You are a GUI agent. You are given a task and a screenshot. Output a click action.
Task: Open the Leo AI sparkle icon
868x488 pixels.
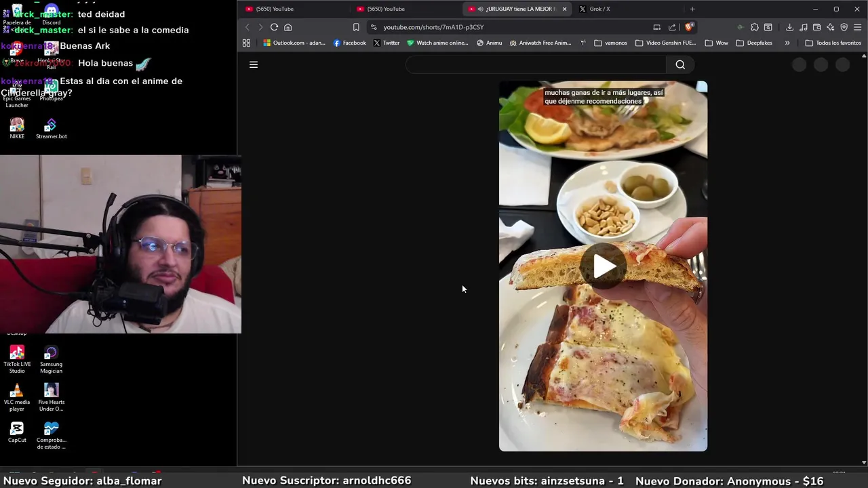(831, 27)
